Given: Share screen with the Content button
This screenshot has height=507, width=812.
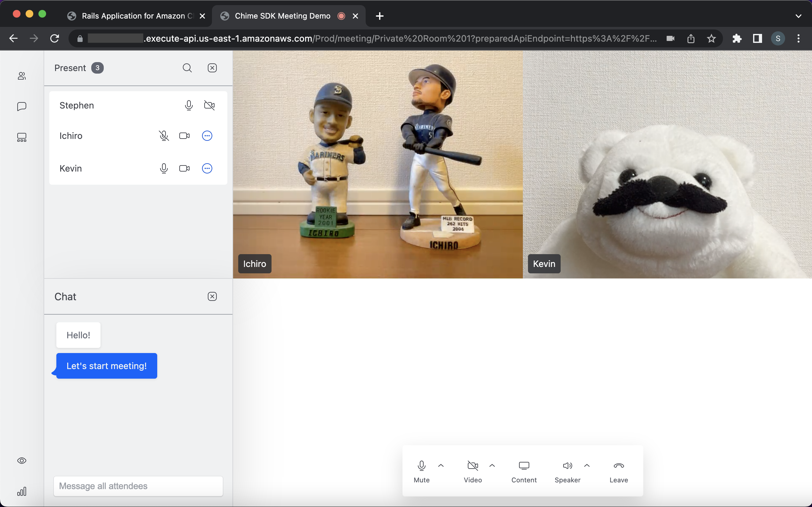Looking at the screenshot, I should point(524,471).
